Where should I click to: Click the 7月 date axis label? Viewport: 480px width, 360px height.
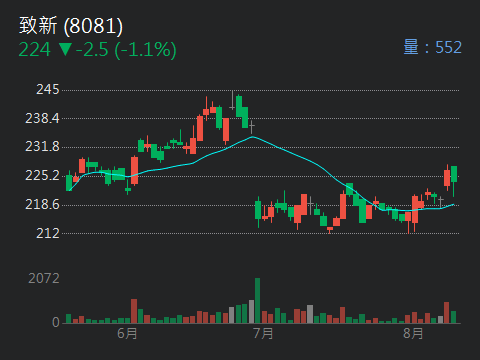point(263,333)
